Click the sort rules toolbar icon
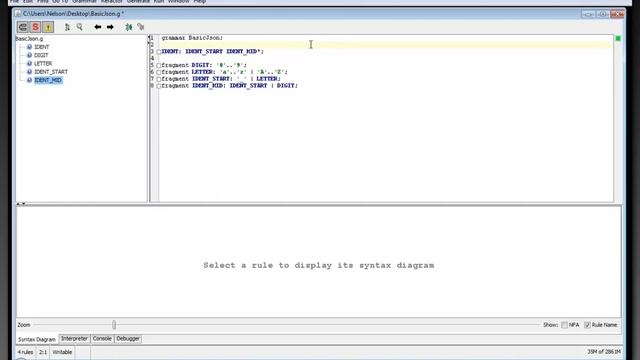The image size is (640, 360). point(67,27)
